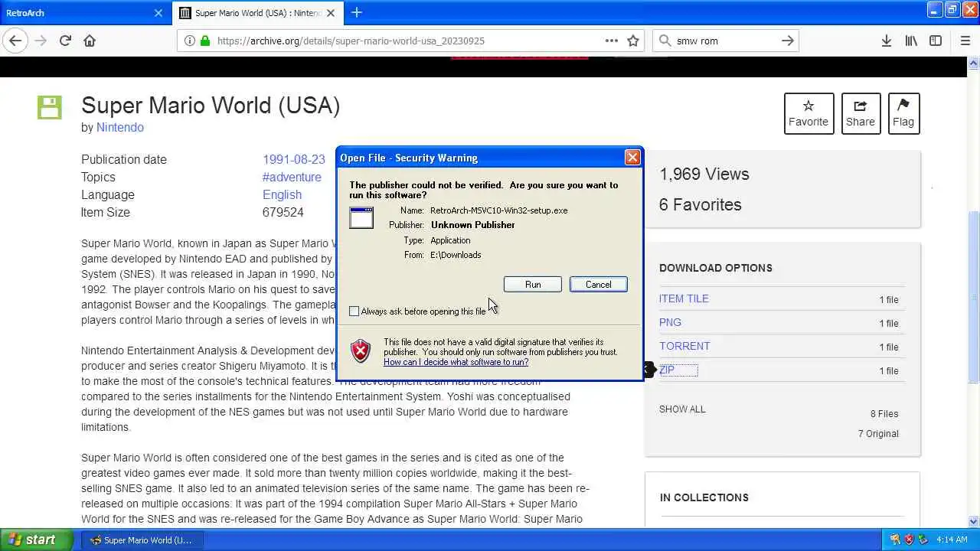Image resolution: width=980 pixels, height=551 pixels.
Task: Expand SHOW ALL download files
Action: 682,409
